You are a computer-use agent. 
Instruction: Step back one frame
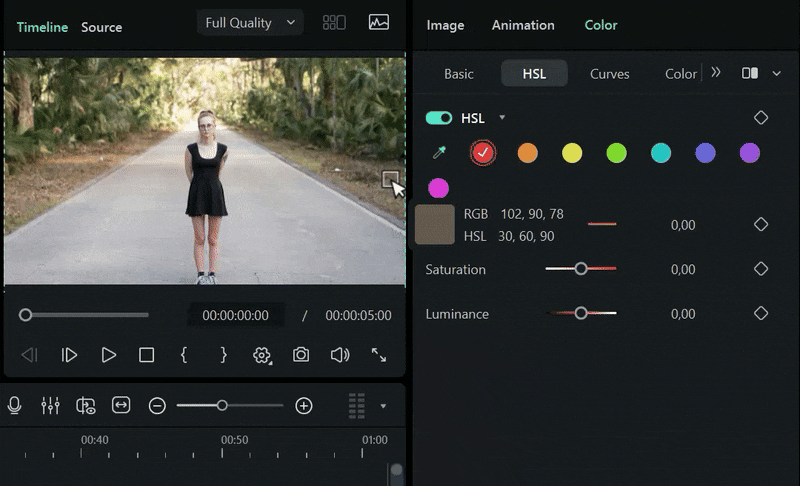tap(30, 355)
